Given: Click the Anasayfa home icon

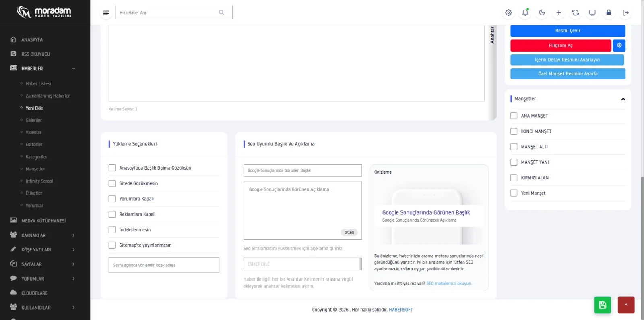Looking at the screenshot, I should (x=13, y=39).
